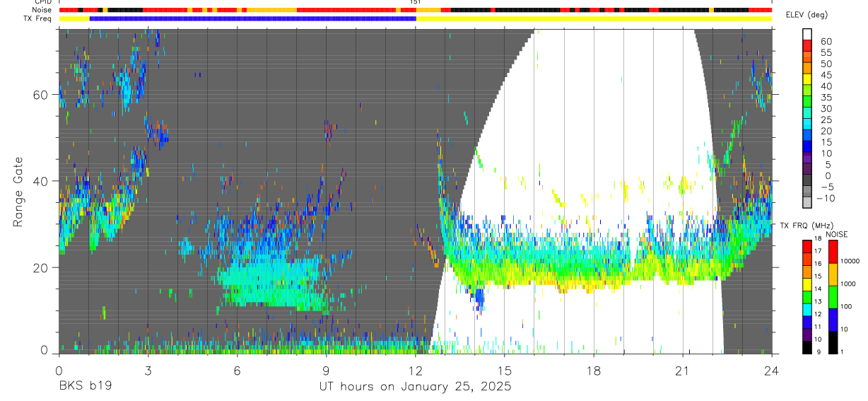Screen dimensions: 868x401
Task: Select the 'BKS b19' radar label
Action: tap(86, 387)
